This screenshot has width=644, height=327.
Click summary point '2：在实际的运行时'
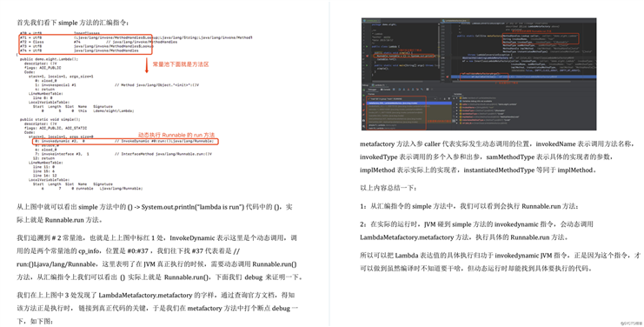(476, 224)
